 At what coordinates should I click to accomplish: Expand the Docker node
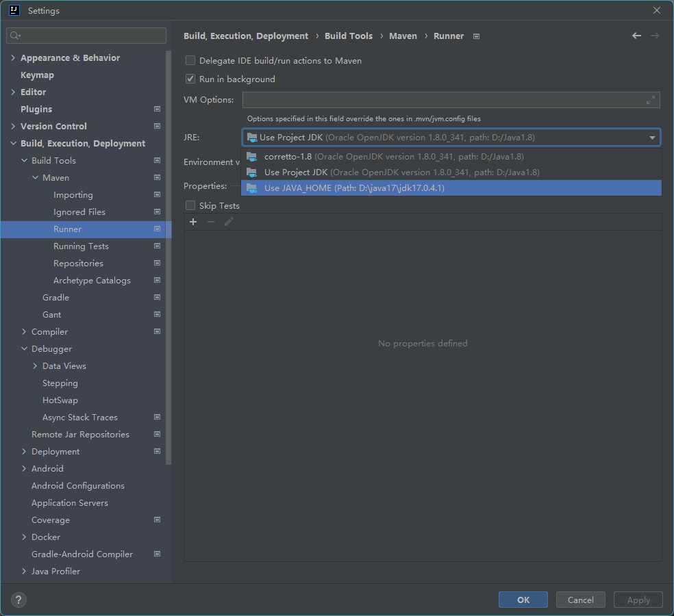(x=24, y=537)
